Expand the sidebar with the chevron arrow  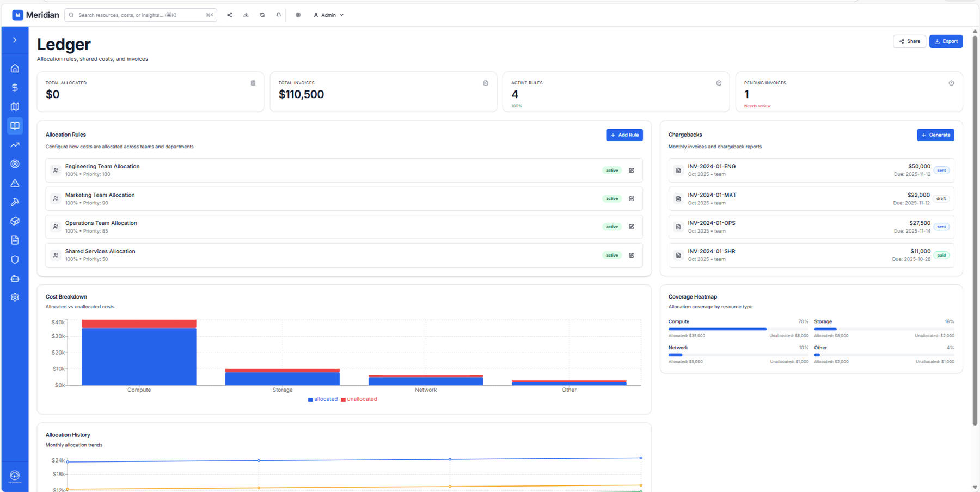tap(15, 40)
